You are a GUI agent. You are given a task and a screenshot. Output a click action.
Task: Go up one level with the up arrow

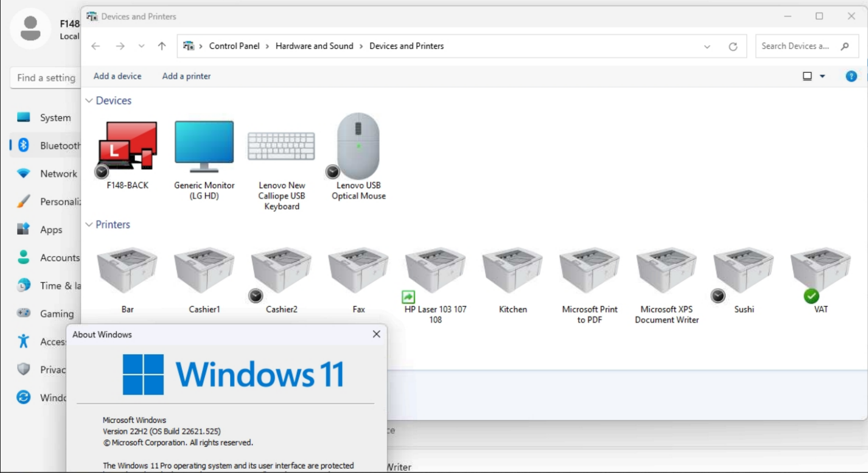pyautogui.click(x=162, y=46)
